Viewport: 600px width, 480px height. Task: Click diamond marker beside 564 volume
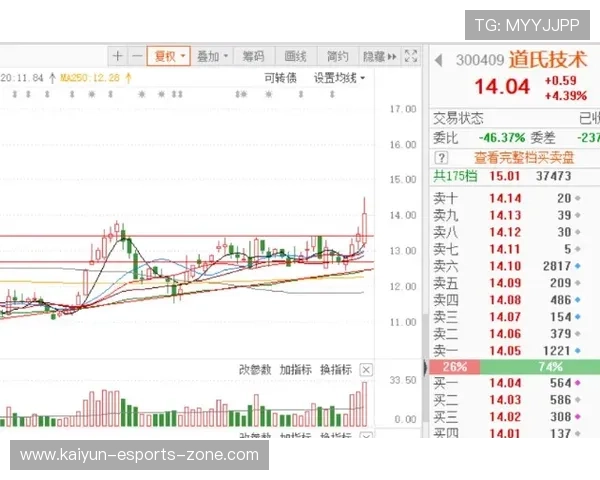[x=578, y=383]
